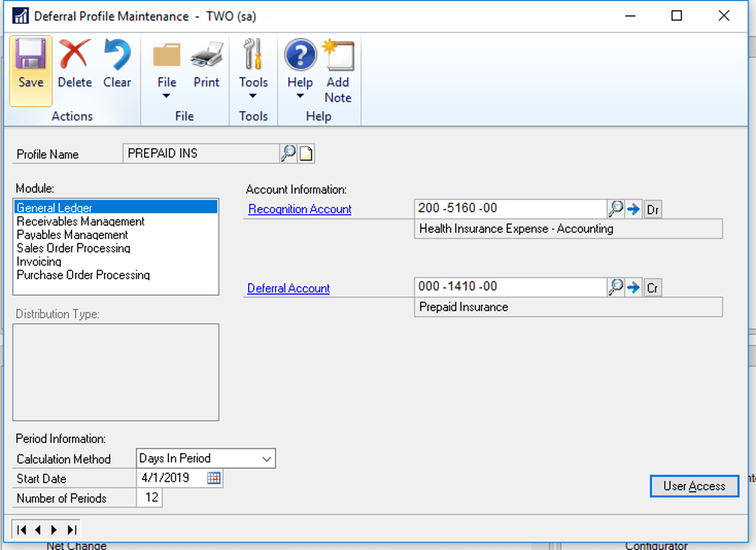Click the red Delete icon

74,57
